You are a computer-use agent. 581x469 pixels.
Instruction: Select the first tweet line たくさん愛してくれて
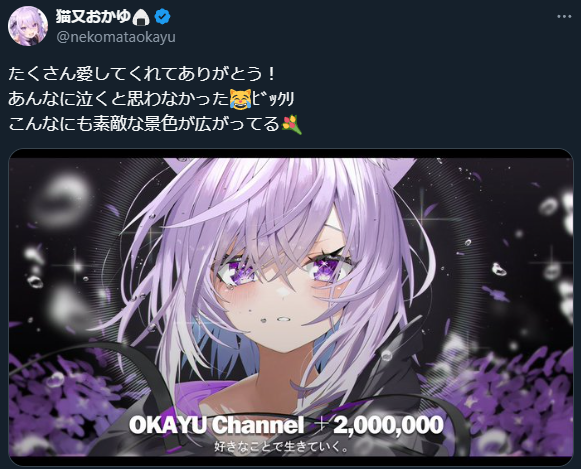click(142, 74)
